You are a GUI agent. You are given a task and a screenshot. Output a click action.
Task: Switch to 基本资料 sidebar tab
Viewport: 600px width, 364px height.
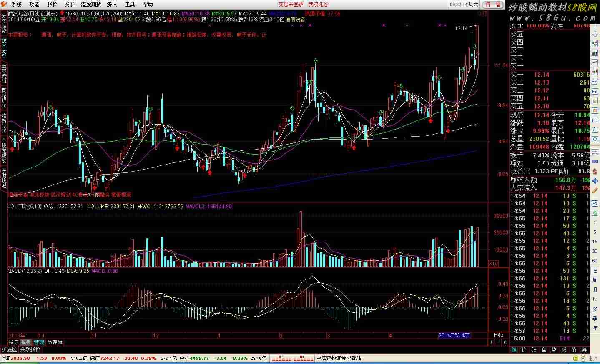pos(4,73)
